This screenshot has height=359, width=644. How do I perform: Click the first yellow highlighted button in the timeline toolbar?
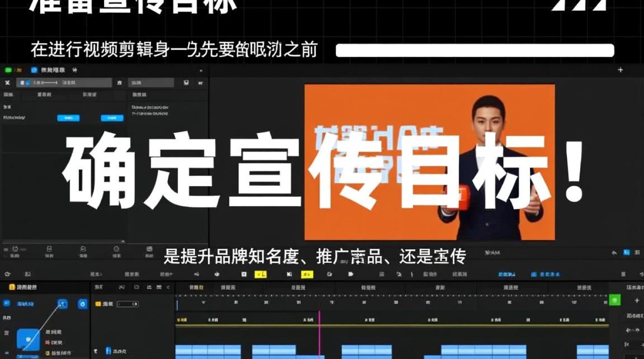pos(261,274)
